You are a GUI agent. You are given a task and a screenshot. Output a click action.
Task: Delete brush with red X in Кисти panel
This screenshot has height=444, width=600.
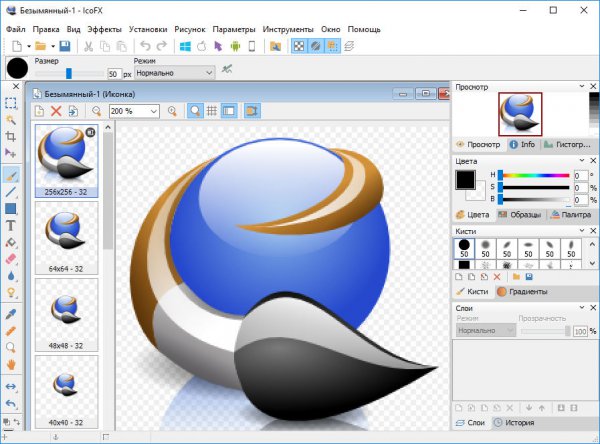click(497, 277)
